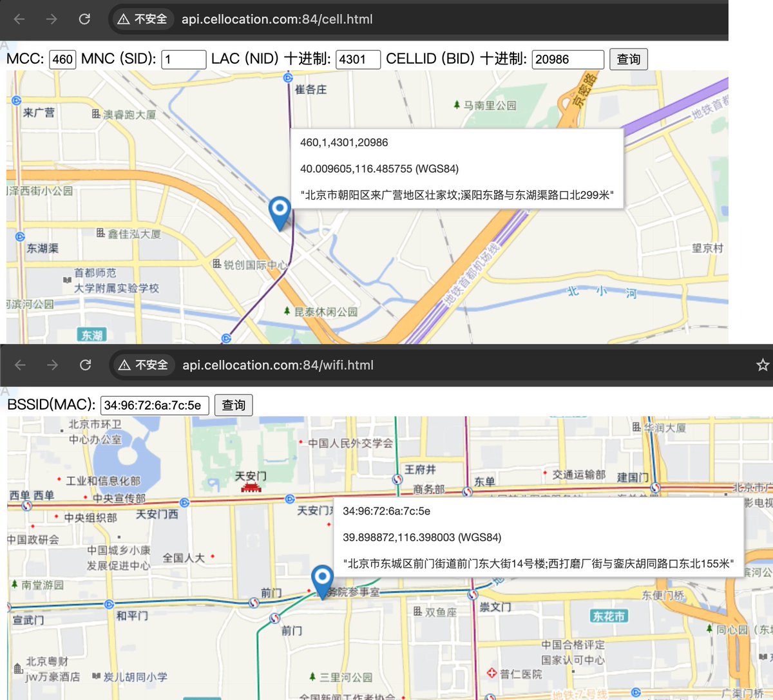Select the blue location pin on the cell map
This screenshot has height=700, width=773.
pos(280,213)
